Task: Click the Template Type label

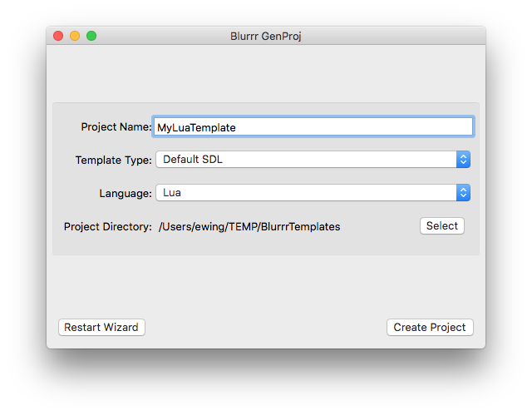Action: (x=113, y=160)
